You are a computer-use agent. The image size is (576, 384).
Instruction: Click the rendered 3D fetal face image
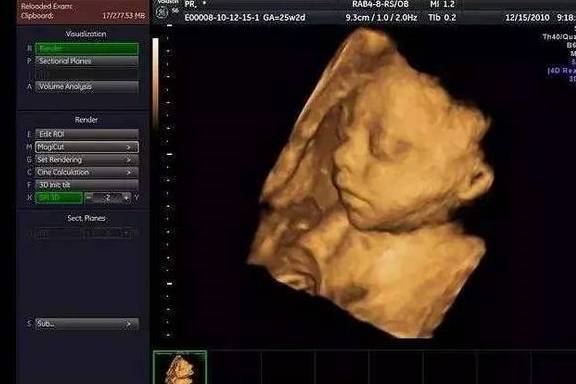click(371, 184)
